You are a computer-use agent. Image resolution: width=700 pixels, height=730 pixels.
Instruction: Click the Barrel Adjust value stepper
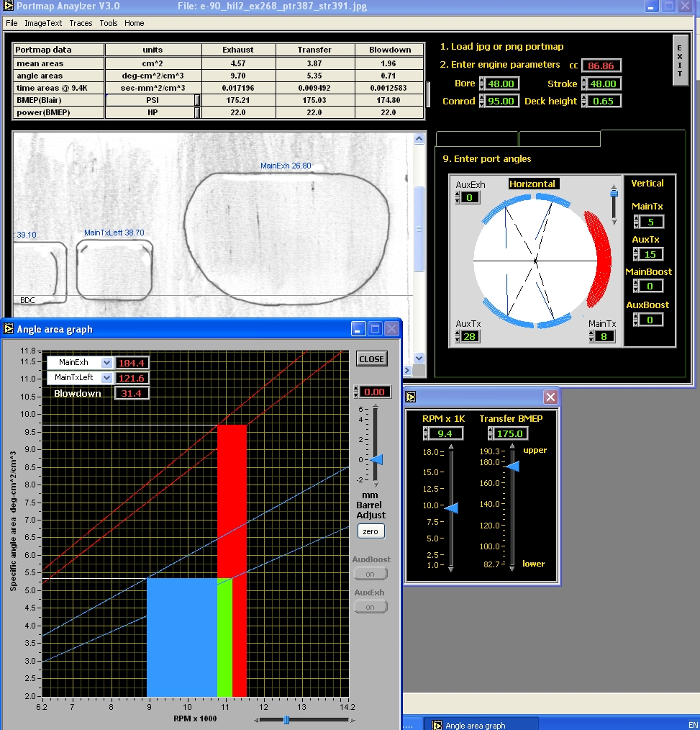(355, 392)
